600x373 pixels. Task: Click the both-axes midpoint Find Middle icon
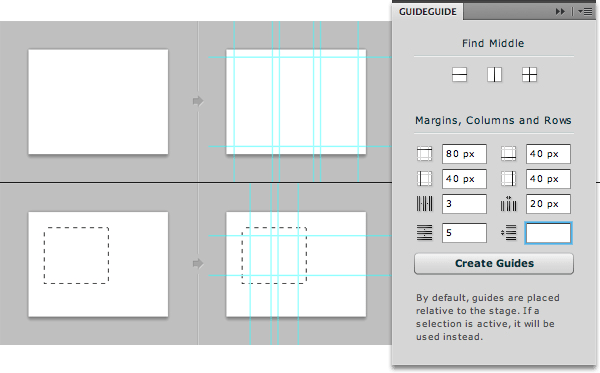click(x=530, y=75)
